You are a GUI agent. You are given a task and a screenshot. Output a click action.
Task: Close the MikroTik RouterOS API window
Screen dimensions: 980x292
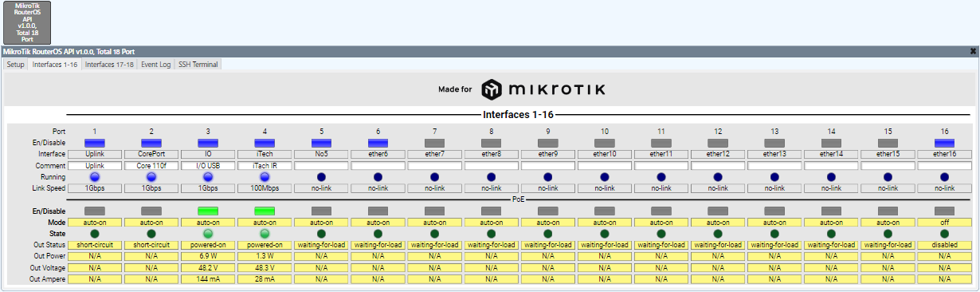pos(973,51)
